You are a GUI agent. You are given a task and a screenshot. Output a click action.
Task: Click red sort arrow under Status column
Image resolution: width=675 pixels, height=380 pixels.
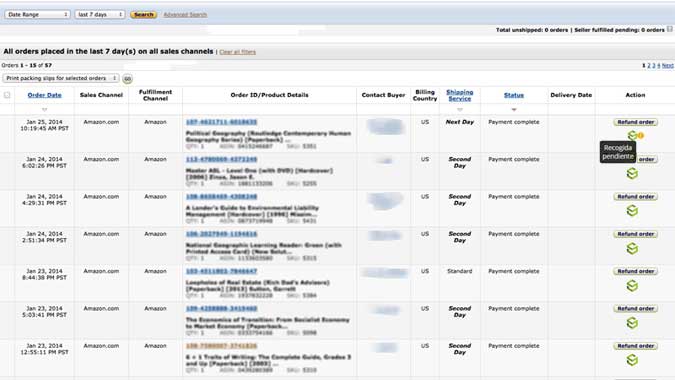514,110
